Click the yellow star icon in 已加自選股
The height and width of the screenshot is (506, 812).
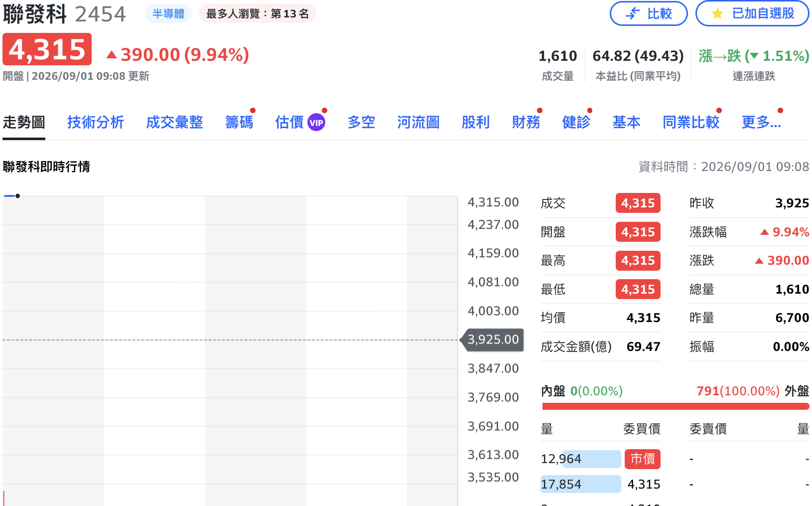click(717, 13)
